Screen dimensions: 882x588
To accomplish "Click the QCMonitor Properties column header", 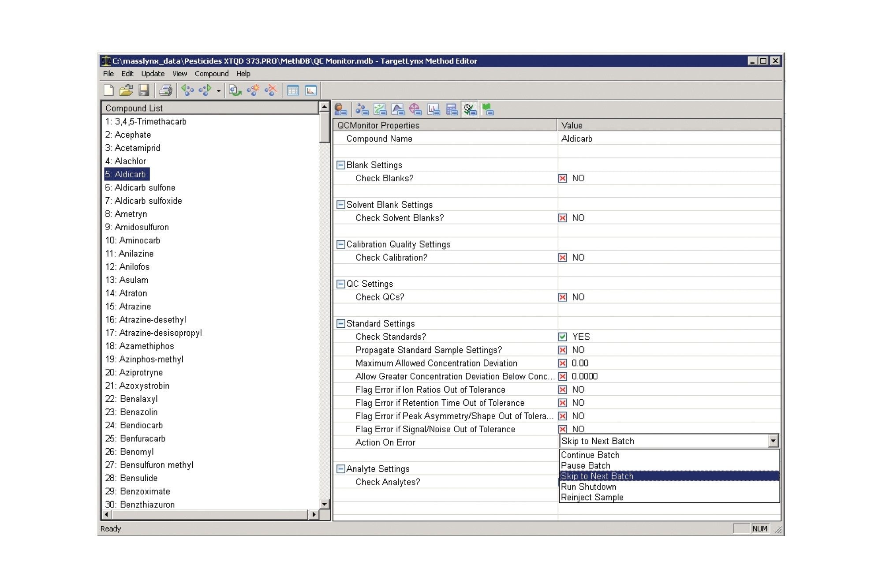I will pos(445,125).
